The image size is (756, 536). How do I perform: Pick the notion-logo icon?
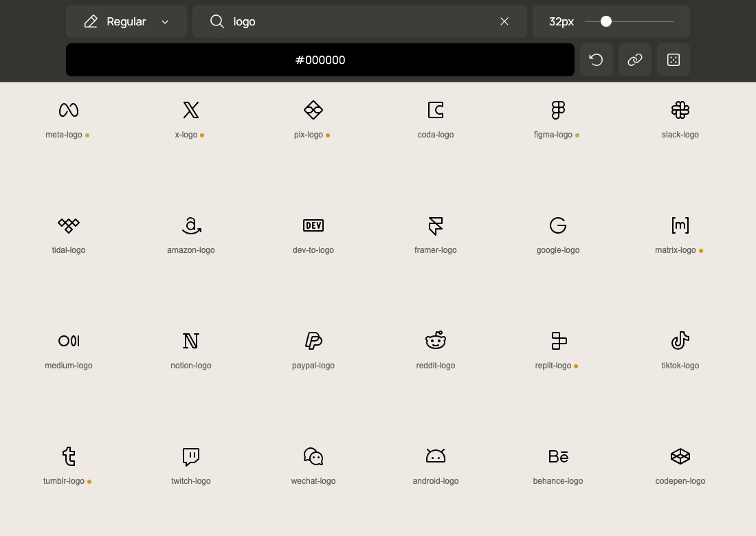(191, 341)
